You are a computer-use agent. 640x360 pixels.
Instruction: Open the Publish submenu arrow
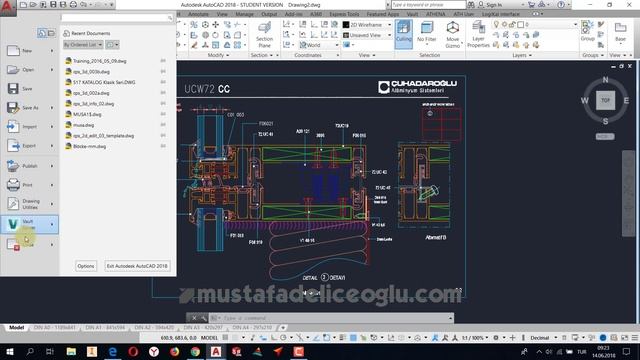click(x=52, y=166)
